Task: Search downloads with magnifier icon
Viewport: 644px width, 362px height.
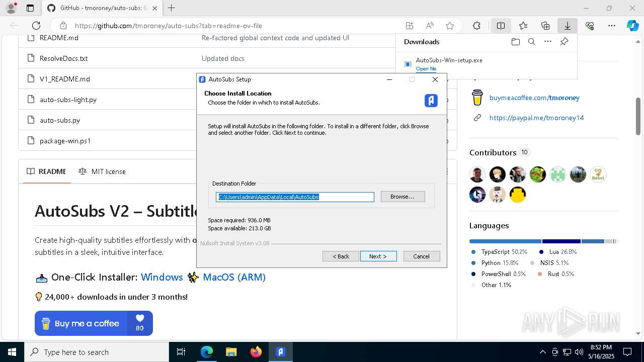Action: 531,42
